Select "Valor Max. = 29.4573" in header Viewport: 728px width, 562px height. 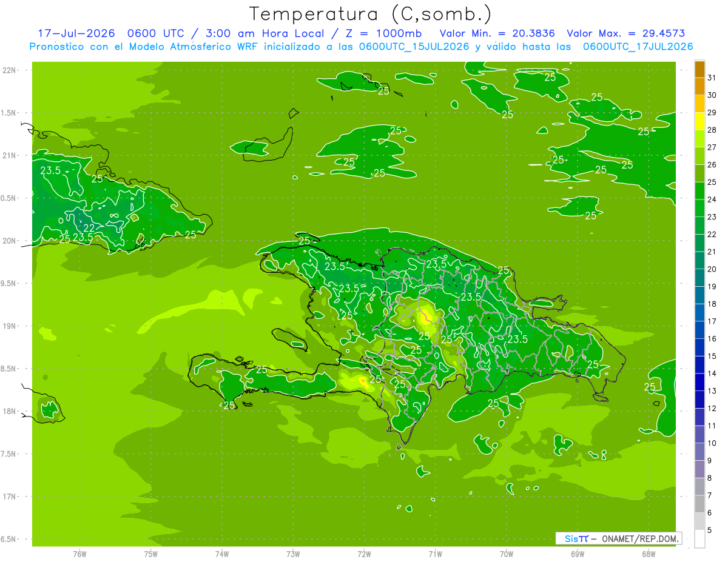pos(625,33)
